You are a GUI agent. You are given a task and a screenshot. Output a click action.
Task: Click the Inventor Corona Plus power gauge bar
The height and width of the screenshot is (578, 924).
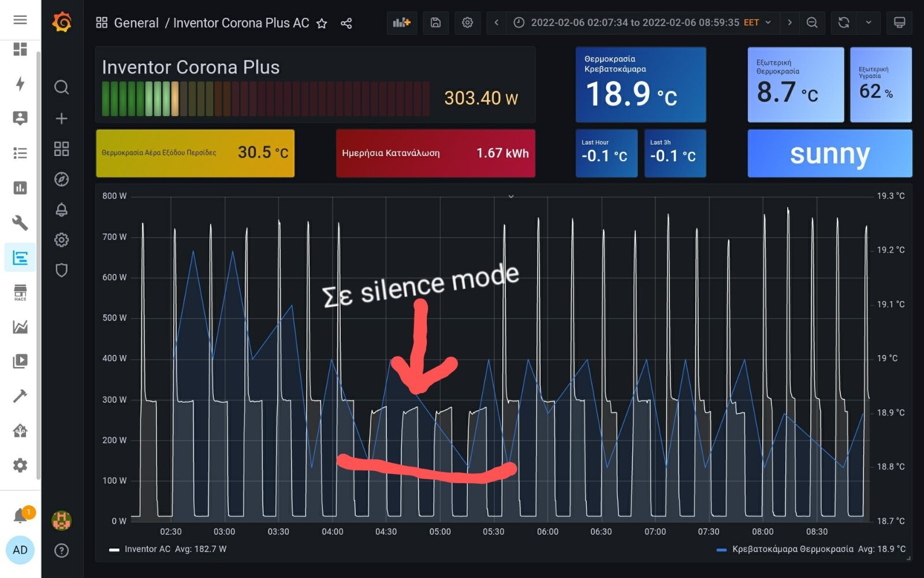[266, 99]
